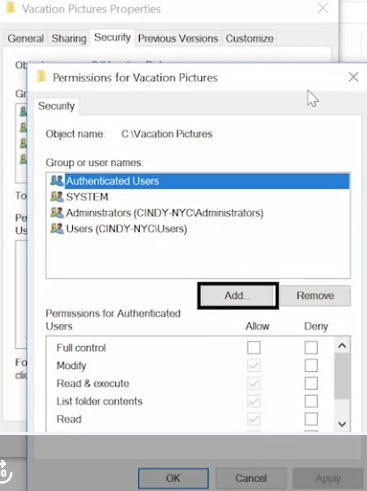Click the Authenticated Users group icon
Viewport: 367px width, 491px height.
[57, 181]
